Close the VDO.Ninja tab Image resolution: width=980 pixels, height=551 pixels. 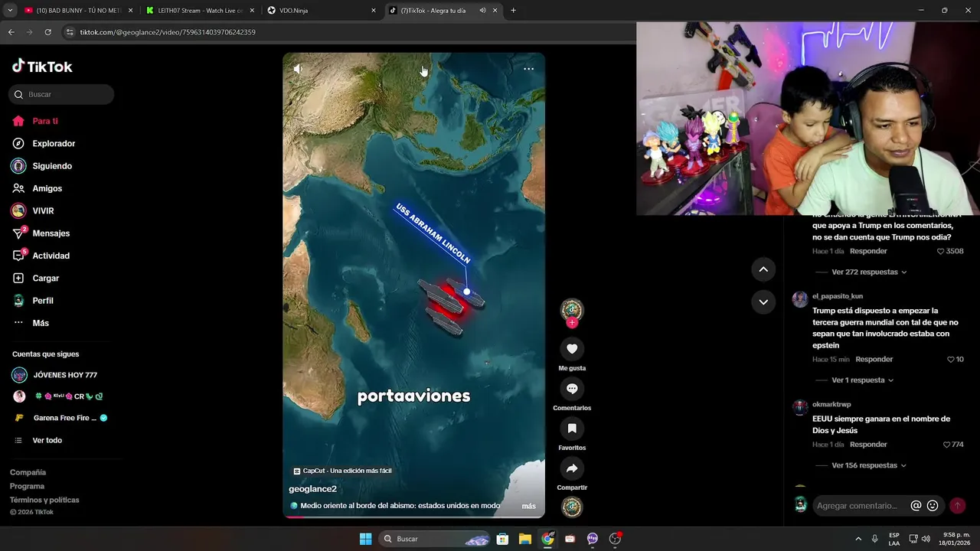click(374, 11)
